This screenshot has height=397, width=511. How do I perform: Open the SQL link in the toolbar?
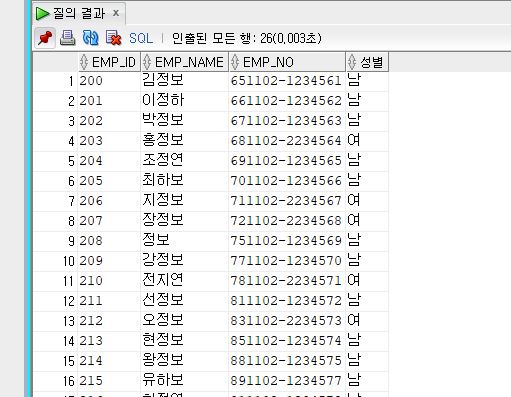pyautogui.click(x=141, y=38)
